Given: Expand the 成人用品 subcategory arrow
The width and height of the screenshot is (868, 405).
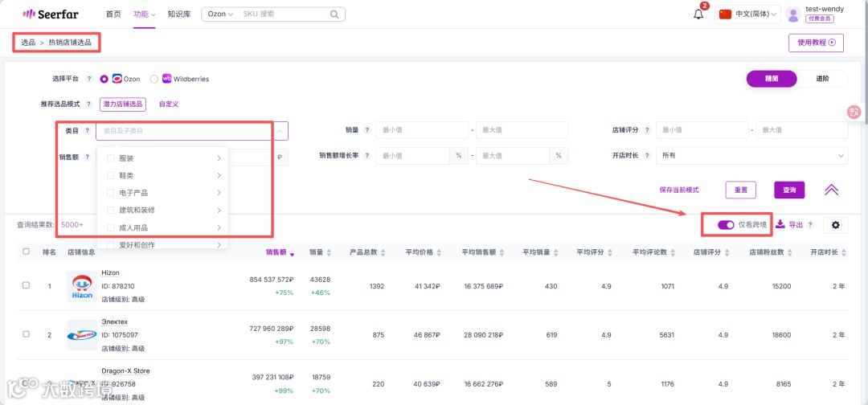Looking at the screenshot, I should [219, 227].
